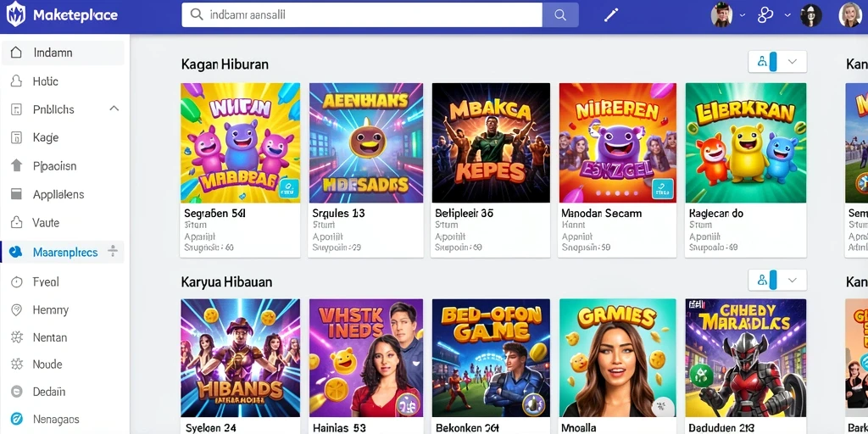
Task: Open the Manodan Secam listing title
Action: click(601, 213)
